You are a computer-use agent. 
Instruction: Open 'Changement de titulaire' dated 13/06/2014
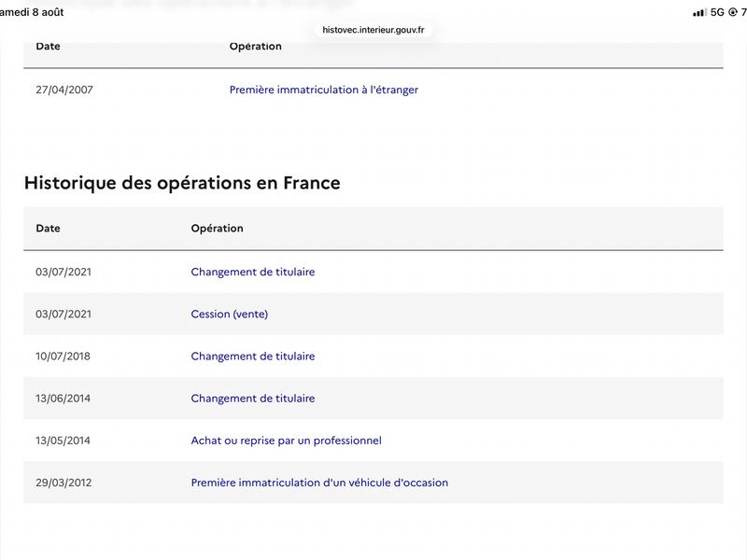click(252, 399)
